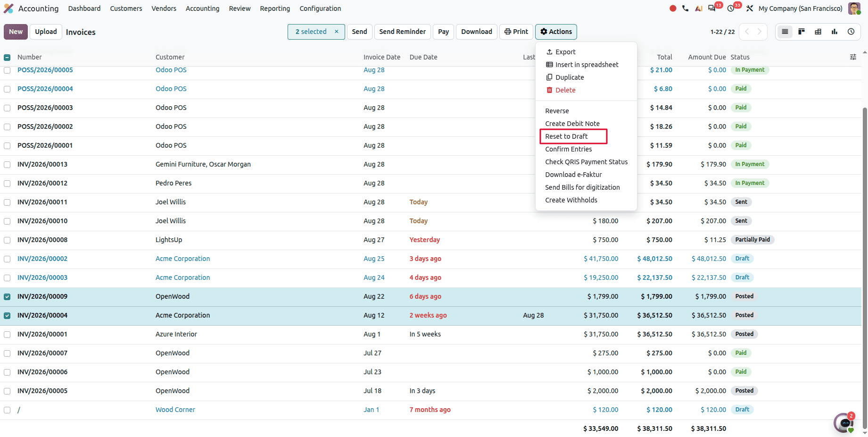
Task: Open optional columns settings icon
Action: (853, 57)
